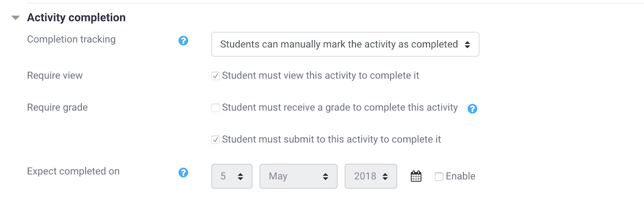Open the year dropdown showing 2018
Screen dimensions: 644x200
[371, 176]
